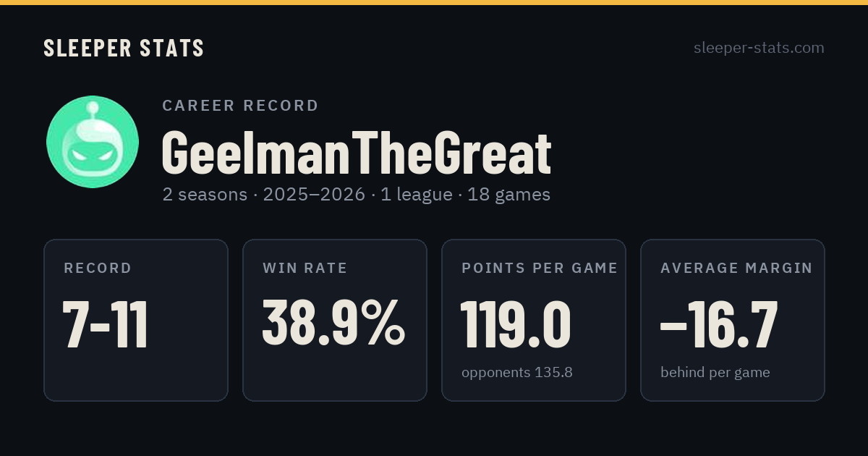The height and width of the screenshot is (456, 868).
Task: Click the orange accent bar at top
Action: [434, 2]
